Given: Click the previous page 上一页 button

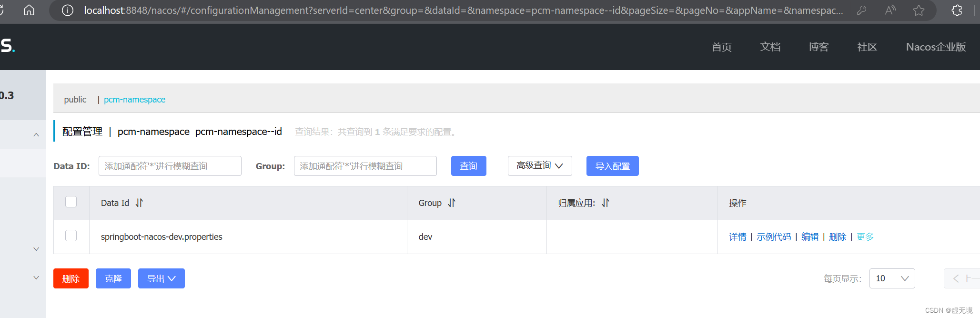Looking at the screenshot, I should pos(962,278).
